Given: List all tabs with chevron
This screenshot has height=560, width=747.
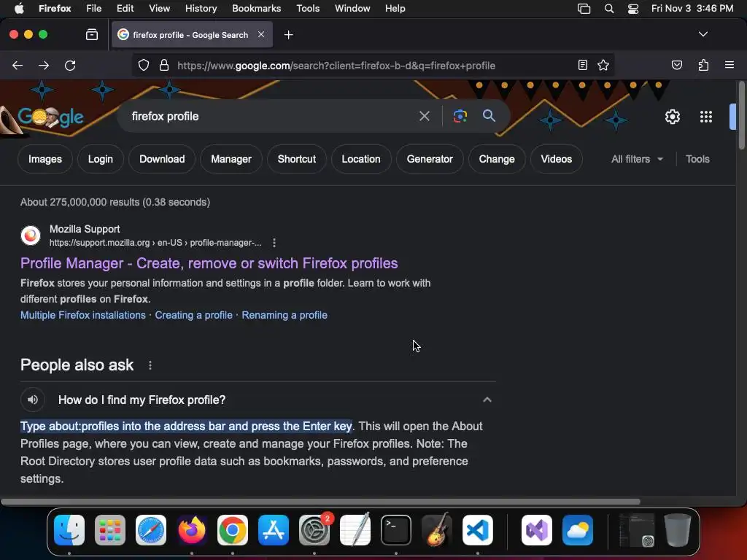Looking at the screenshot, I should pos(703,34).
